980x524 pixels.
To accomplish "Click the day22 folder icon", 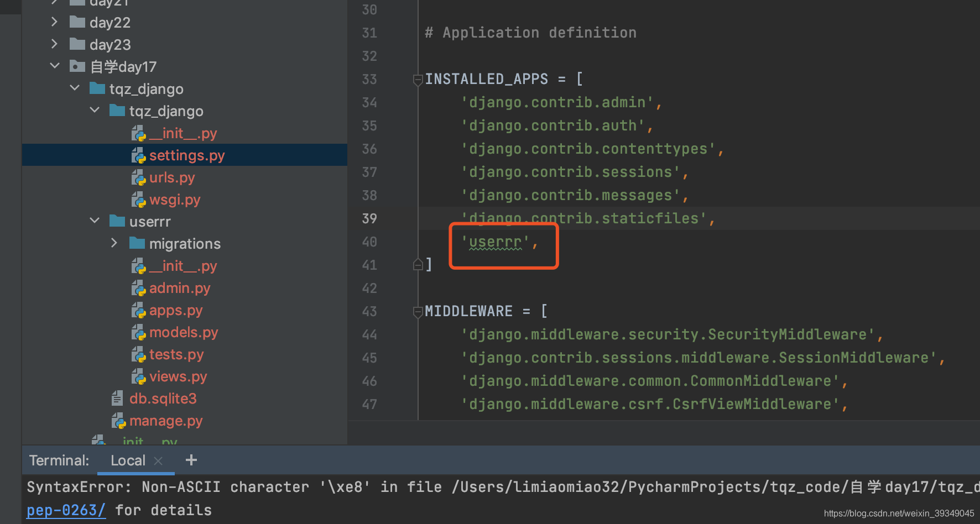I will pos(77,22).
